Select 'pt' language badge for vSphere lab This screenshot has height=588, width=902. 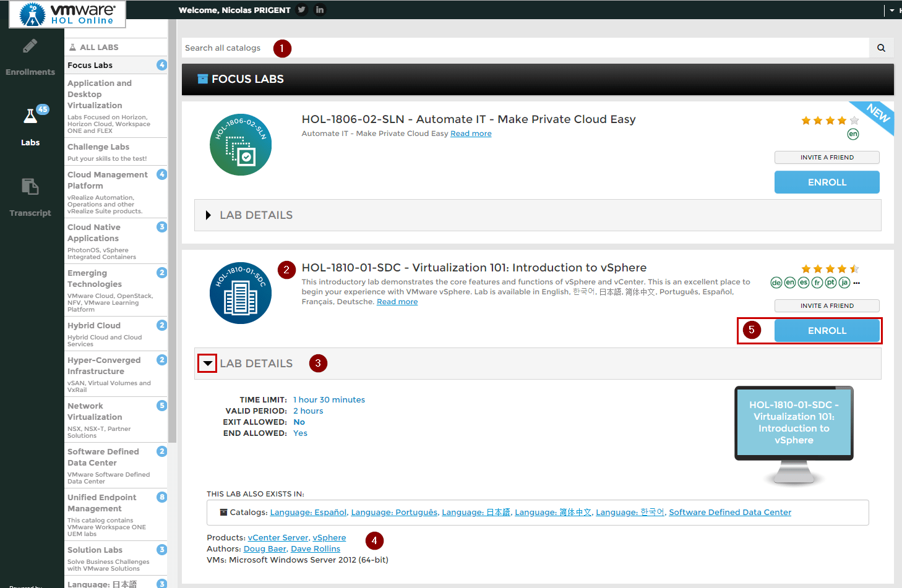[x=831, y=283]
